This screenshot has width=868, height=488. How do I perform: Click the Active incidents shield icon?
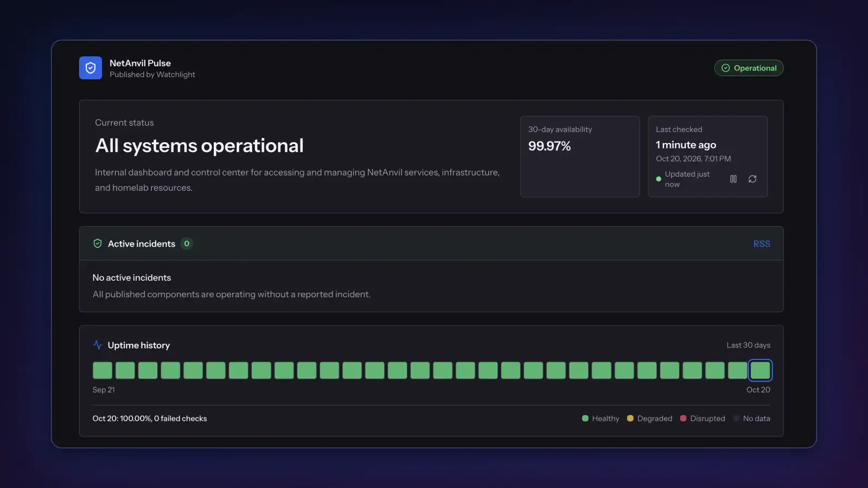(x=98, y=243)
